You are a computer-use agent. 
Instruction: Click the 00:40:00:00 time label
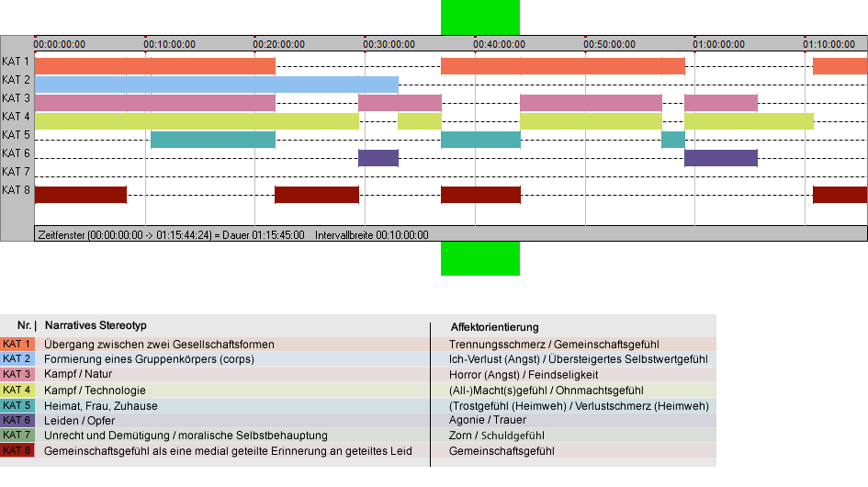(499, 44)
